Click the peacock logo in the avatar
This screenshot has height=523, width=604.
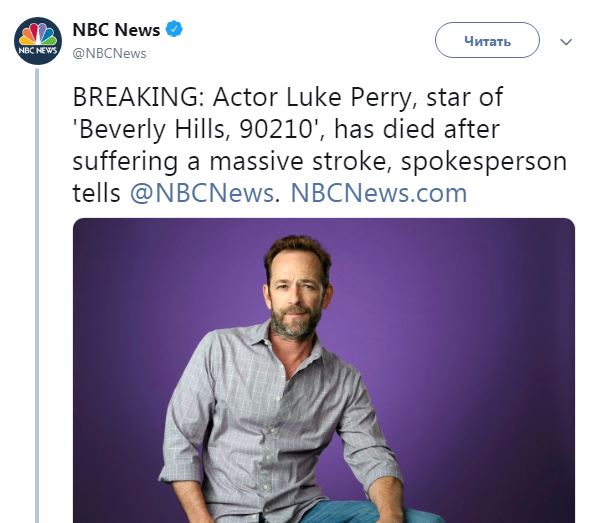38,35
